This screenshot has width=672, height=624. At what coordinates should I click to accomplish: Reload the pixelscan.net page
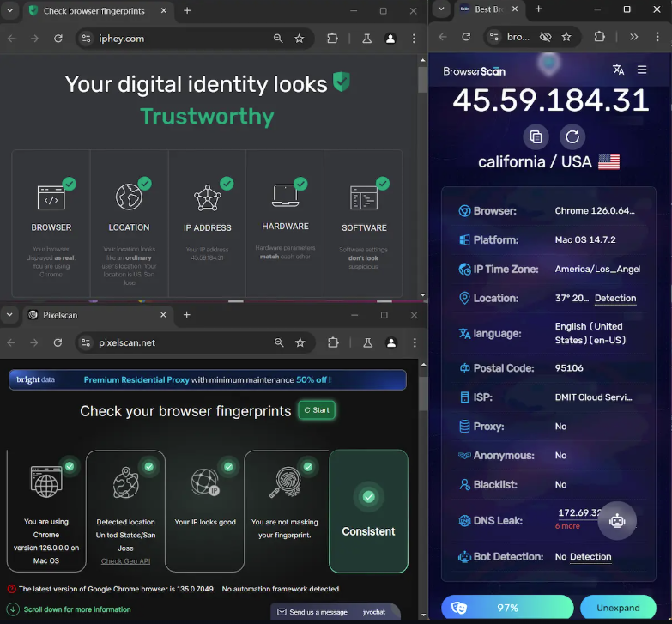click(x=58, y=342)
